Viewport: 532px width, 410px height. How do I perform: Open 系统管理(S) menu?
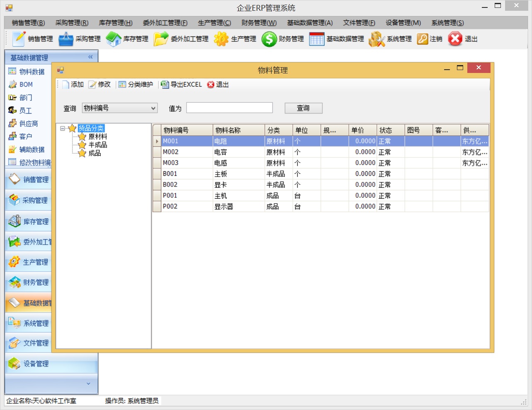pyautogui.click(x=447, y=23)
